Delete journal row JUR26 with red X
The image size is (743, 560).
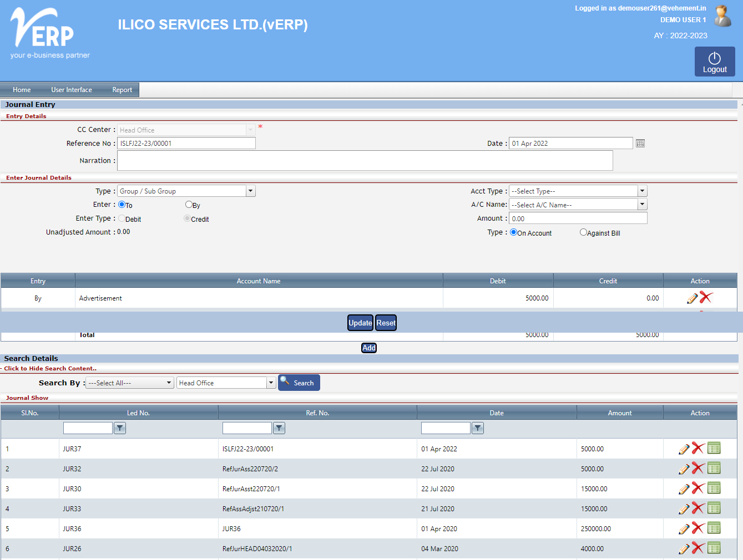pos(698,548)
